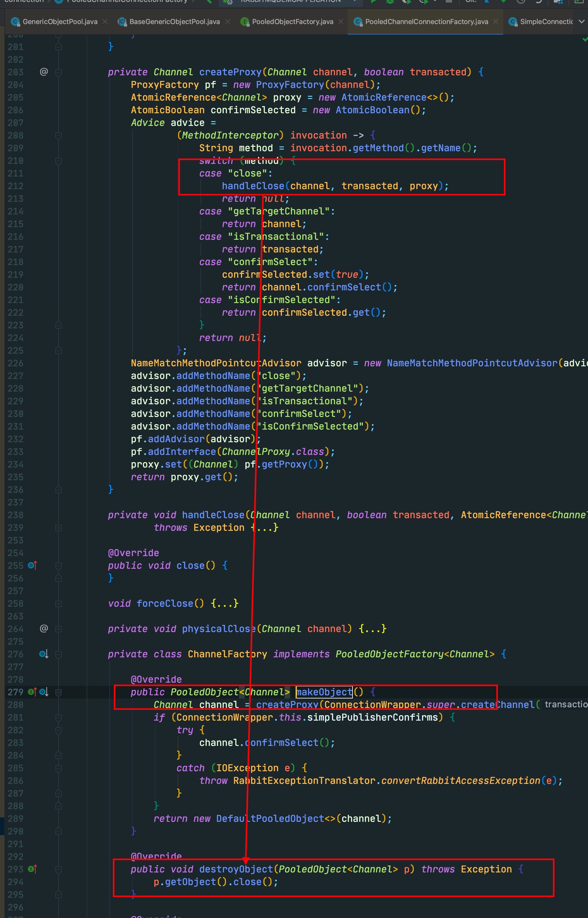This screenshot has width=588, height=918.
Task: Click the @ gutter icon on line 203
Action: (44, 72)
